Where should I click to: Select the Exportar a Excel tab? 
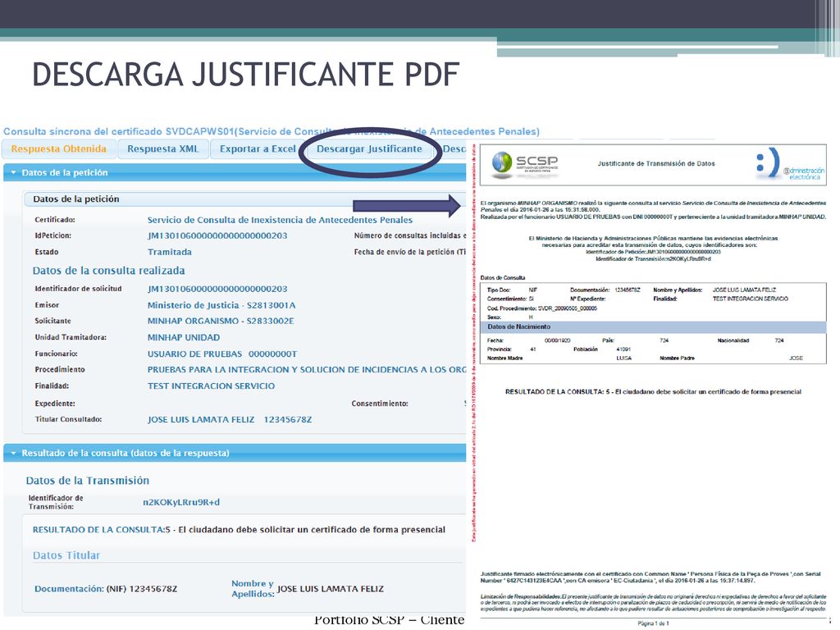pos(258,149)
